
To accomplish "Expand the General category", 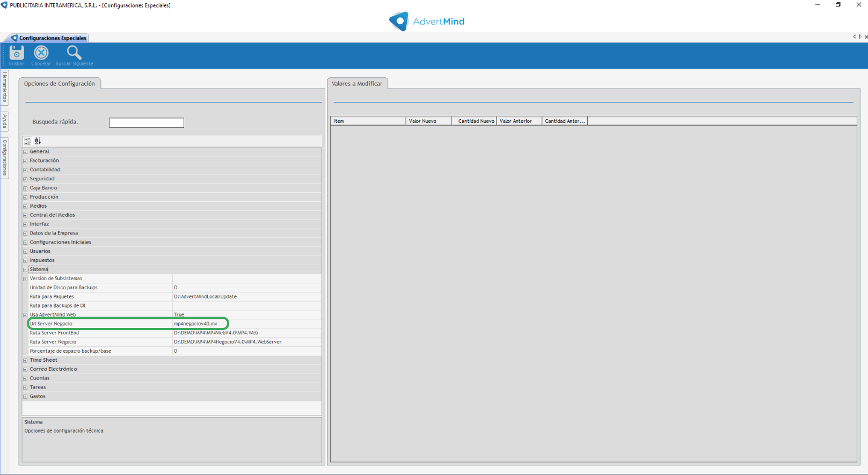I will pyautogui.click(x=25, y=152).
